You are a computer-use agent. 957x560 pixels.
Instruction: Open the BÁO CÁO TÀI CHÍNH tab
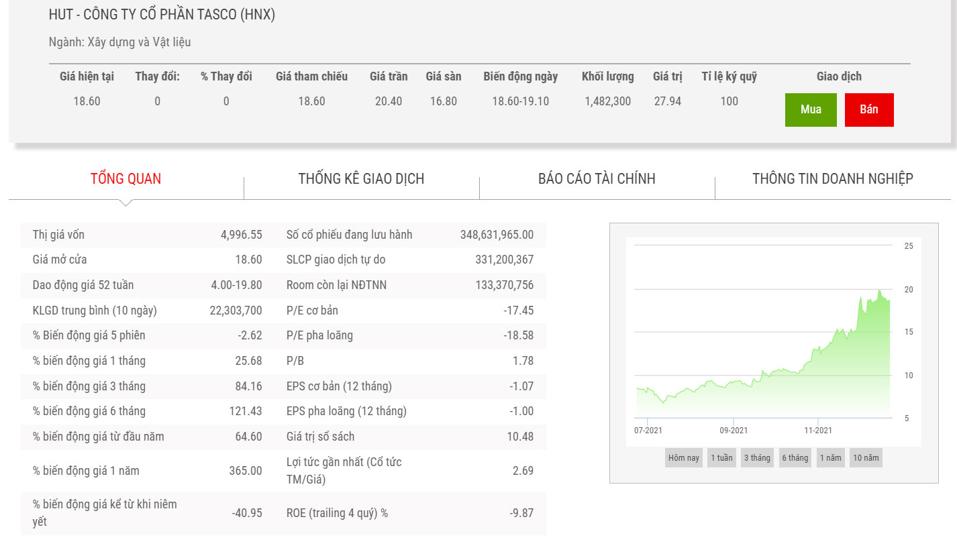tap(597, 178)
